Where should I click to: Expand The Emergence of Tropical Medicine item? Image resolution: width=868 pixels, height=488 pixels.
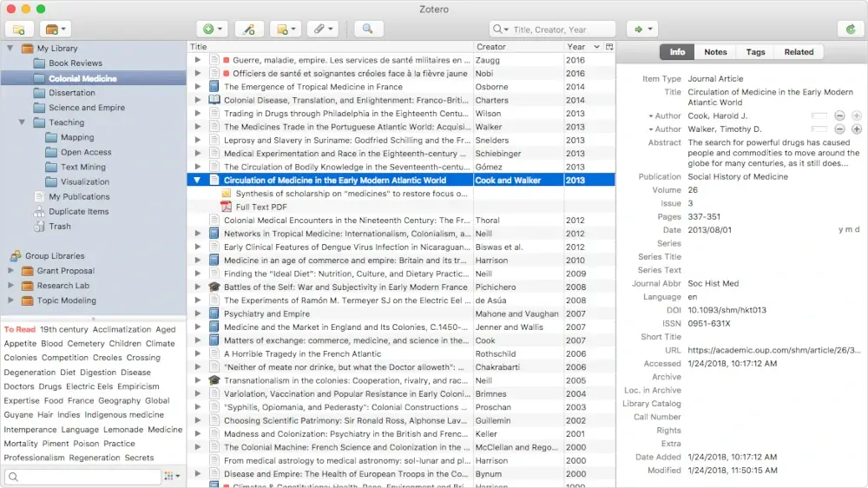tap(198, 87)
